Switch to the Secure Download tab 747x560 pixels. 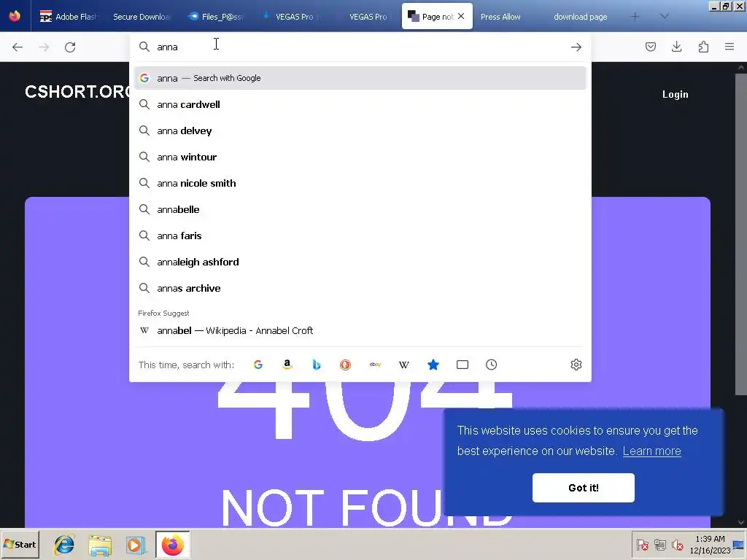pos(141,17)
